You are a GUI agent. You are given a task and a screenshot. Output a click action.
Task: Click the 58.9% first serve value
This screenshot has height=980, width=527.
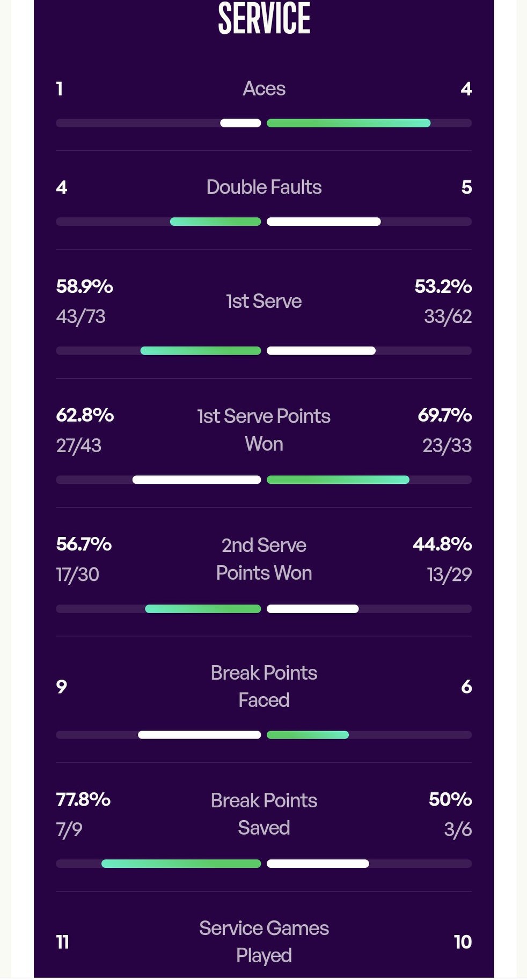pos(84,286)
